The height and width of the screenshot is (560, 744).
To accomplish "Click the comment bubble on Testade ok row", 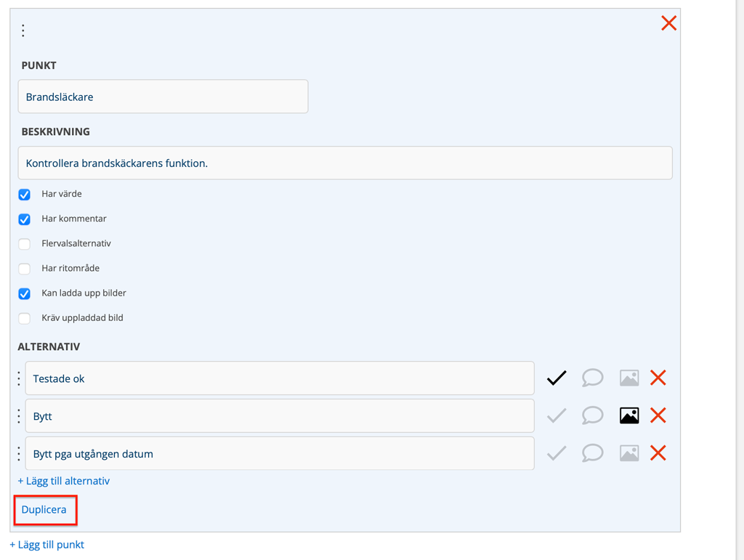I will [x=592, y=378].
